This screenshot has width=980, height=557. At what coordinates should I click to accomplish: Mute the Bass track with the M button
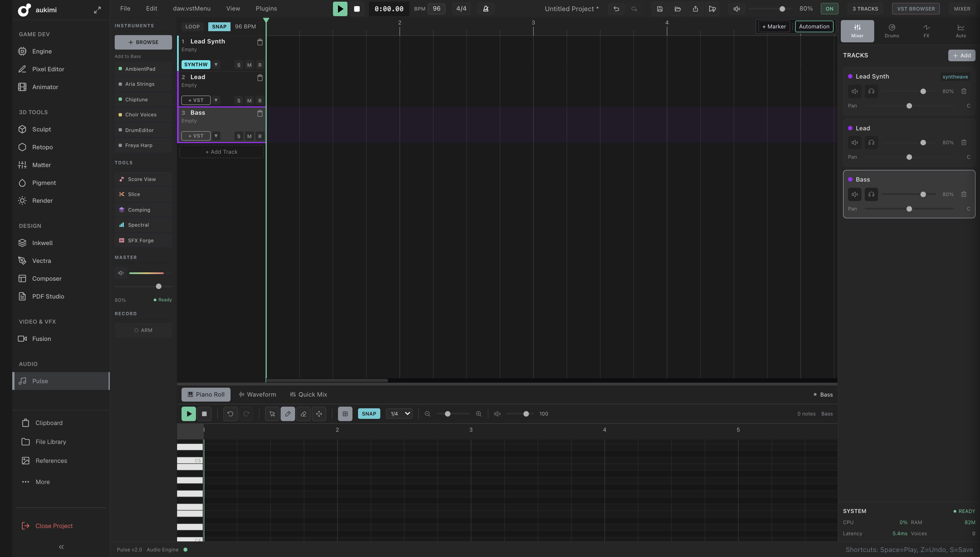249,136
